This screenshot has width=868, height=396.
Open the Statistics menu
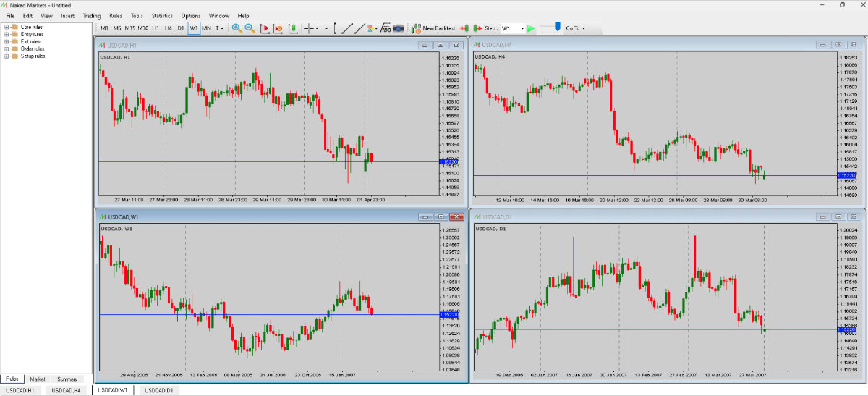pyautogui.click(x=162, y=15)
